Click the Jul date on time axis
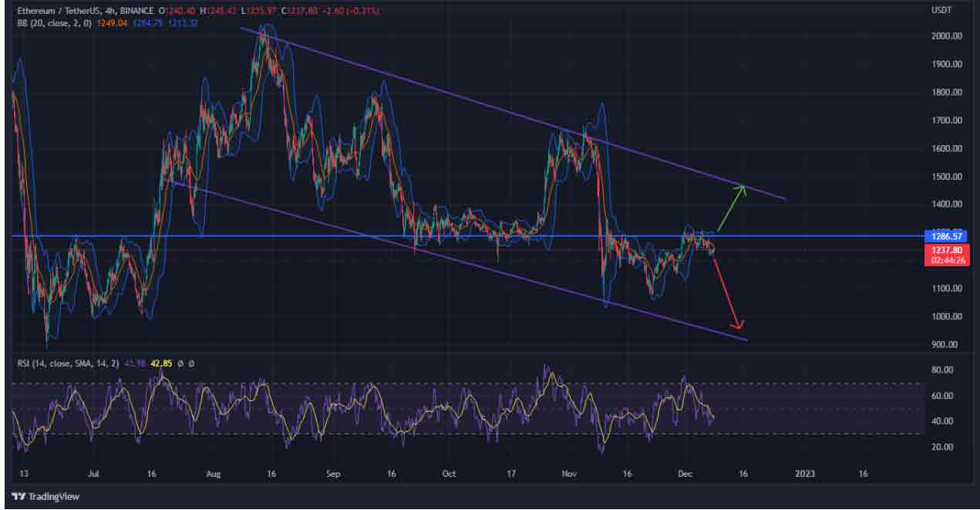 click(94, 474)
